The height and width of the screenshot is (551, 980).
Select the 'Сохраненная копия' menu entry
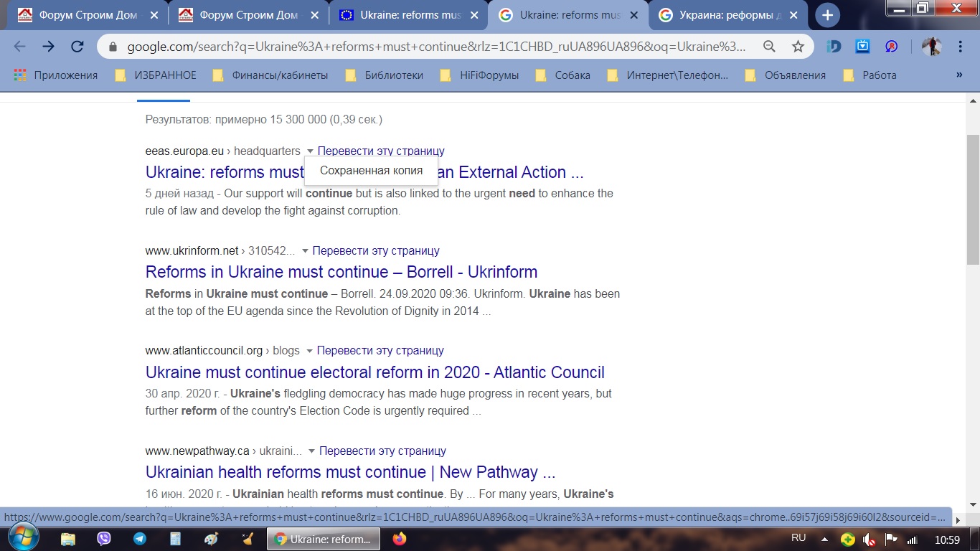[x=371, y=171]
